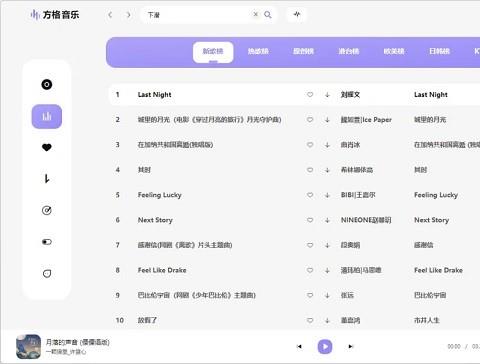
Task: Open downloads via the arrow sidebar icon
Action: [47, 179]
